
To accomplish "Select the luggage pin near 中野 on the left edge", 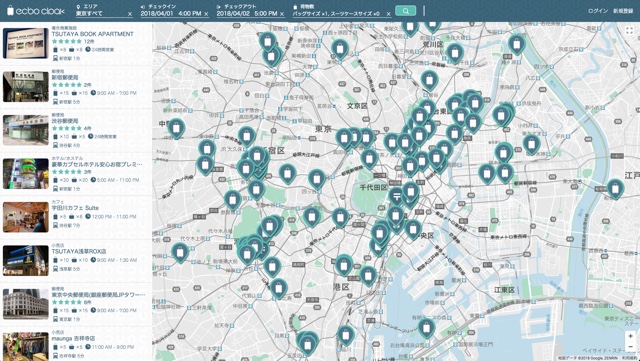I will click(176, 129).
